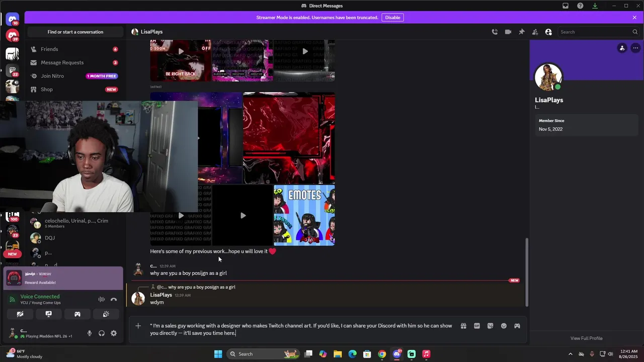This screenshot has width=644, height=362.
Task: Open File Explorer from the taskbar
Action: coord(338,354)
